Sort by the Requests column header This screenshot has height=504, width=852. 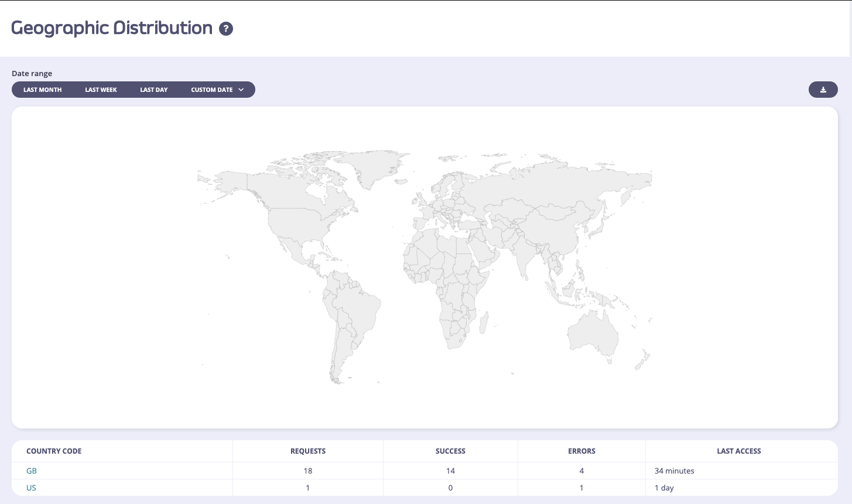click(308, 451)
